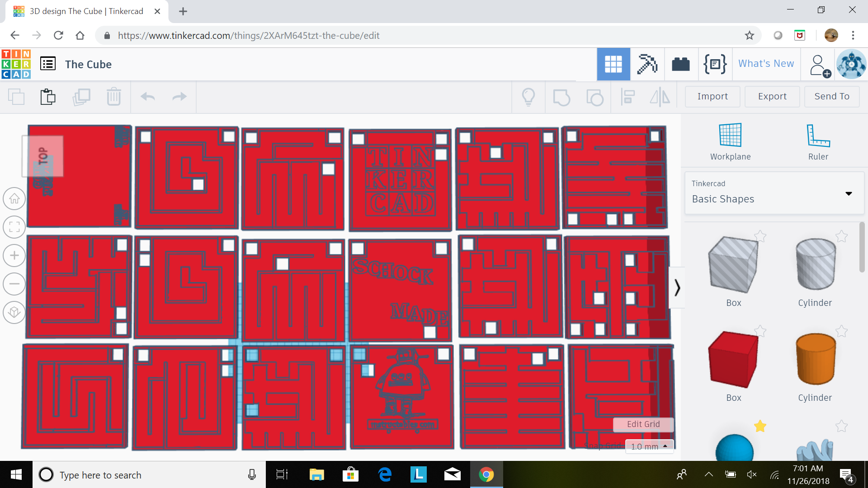Screen dimensions: 868x488
Task: Open the Snap Grid 1.0 mm dropdown
Action: pyautogui.click(x=650, y=446)
